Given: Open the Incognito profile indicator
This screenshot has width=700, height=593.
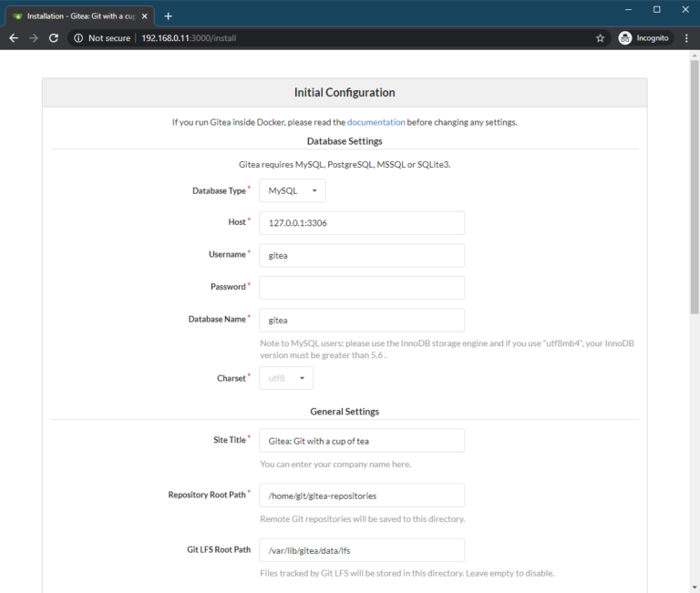Looking at the screenshot, I should 644,38.
